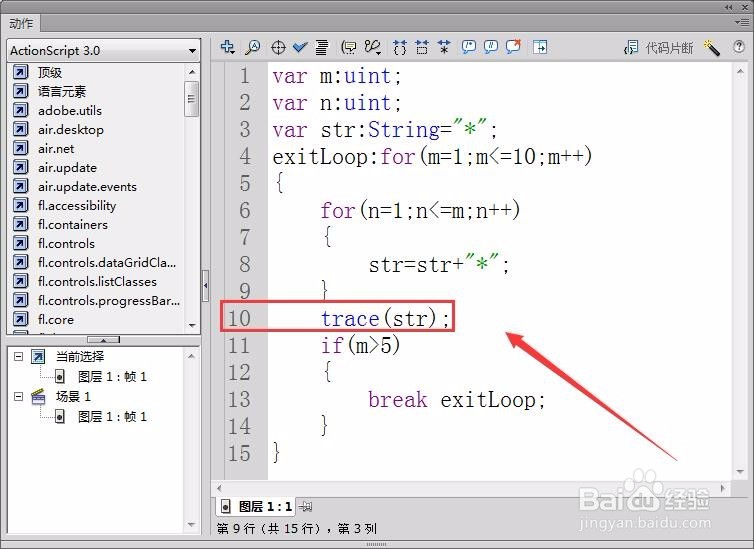Click line number 15 in gutter
The width and height of the screenshot is (754, 549).
[x=239, y=453]
